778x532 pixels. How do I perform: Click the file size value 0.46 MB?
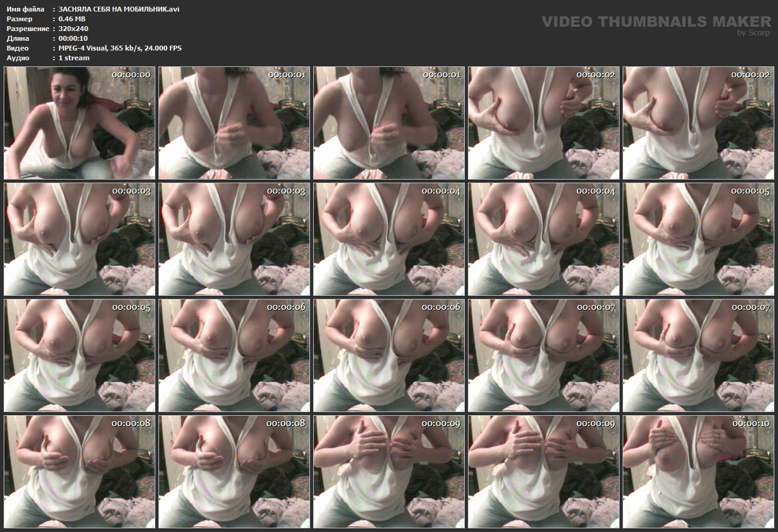(x=72, y=19)
